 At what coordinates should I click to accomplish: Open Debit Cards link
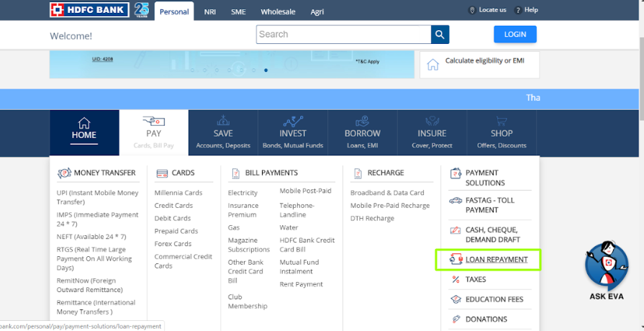[x=173, y=219]
